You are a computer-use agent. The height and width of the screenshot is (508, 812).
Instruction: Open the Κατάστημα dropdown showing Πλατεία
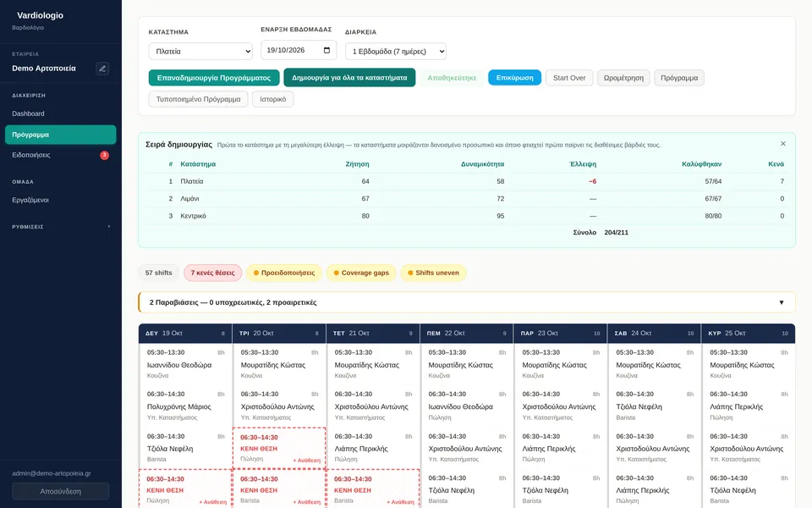click(x=200, y=52)
